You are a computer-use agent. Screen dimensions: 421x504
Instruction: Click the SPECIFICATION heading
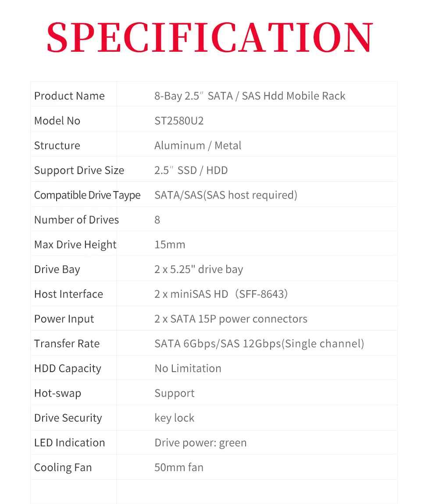pos(210,37)
